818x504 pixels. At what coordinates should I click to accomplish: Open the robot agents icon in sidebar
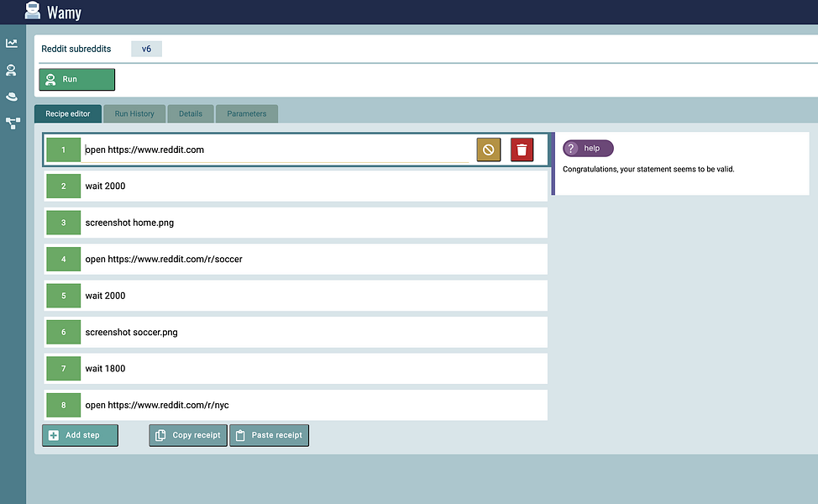[11, 70]
